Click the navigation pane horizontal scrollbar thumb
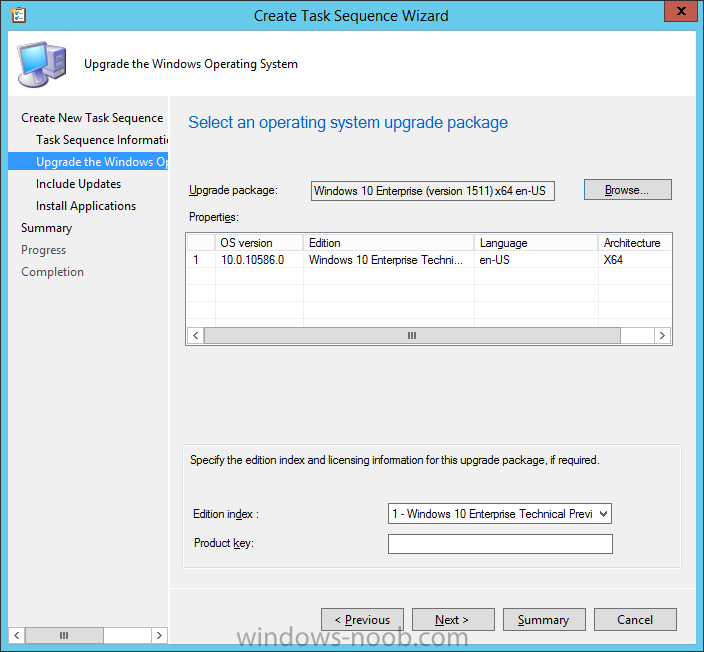This screenshot has width=704, height=652. point(64,635)
